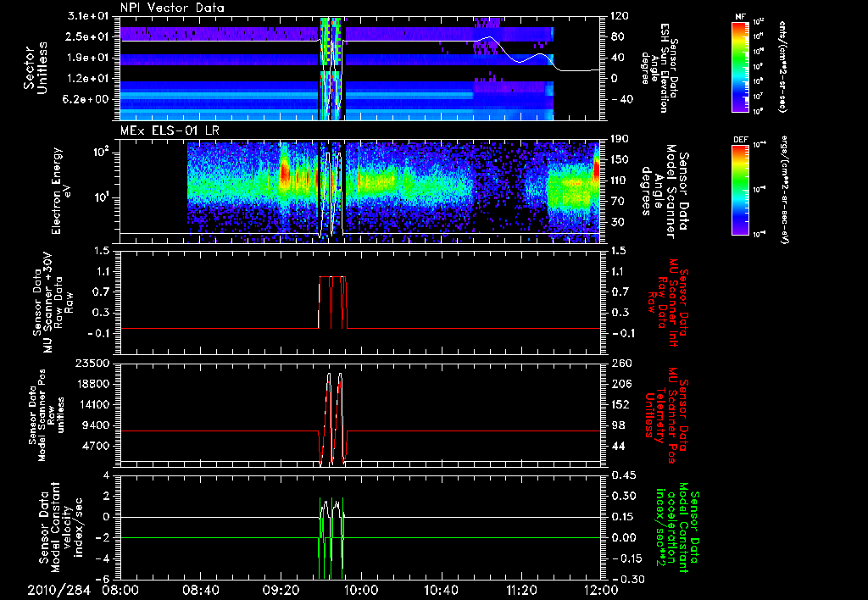The width and height of the screenshot is (868, 600).
Task: Click the '190' scanner angle tick value
Action: pyautogui.click(x=619, y=139)
